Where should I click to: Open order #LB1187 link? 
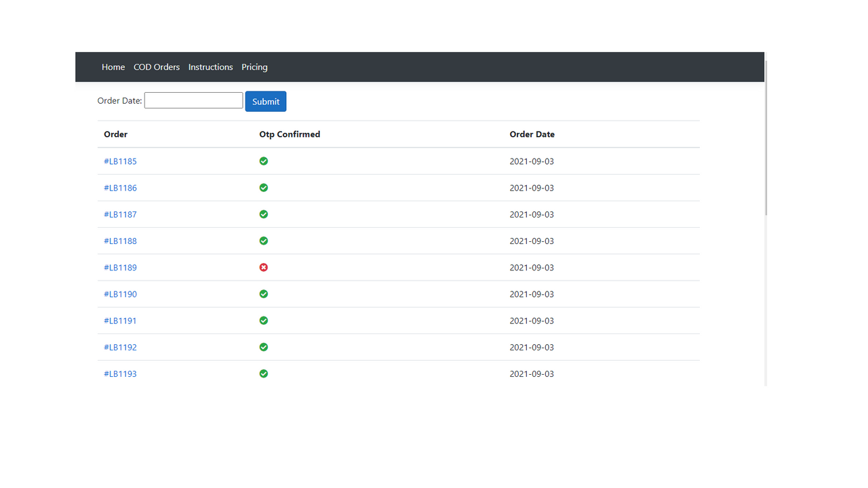(x=120, y=214)
